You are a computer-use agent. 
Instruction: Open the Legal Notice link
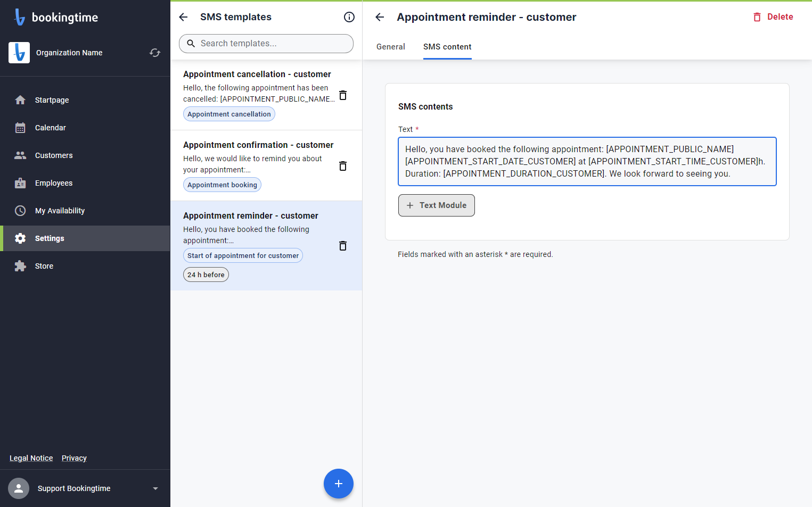click(31, 458)
